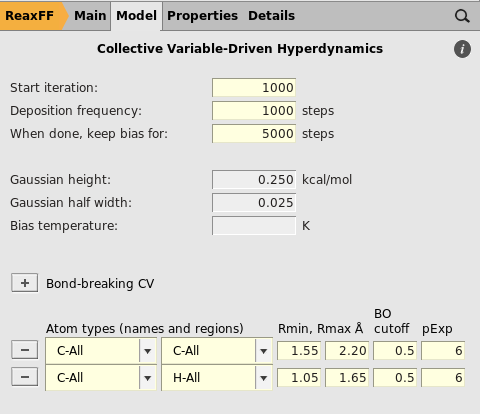Click the Gaussian height label
The width and height of the screenshot is (480, 414).
[60, 180]
